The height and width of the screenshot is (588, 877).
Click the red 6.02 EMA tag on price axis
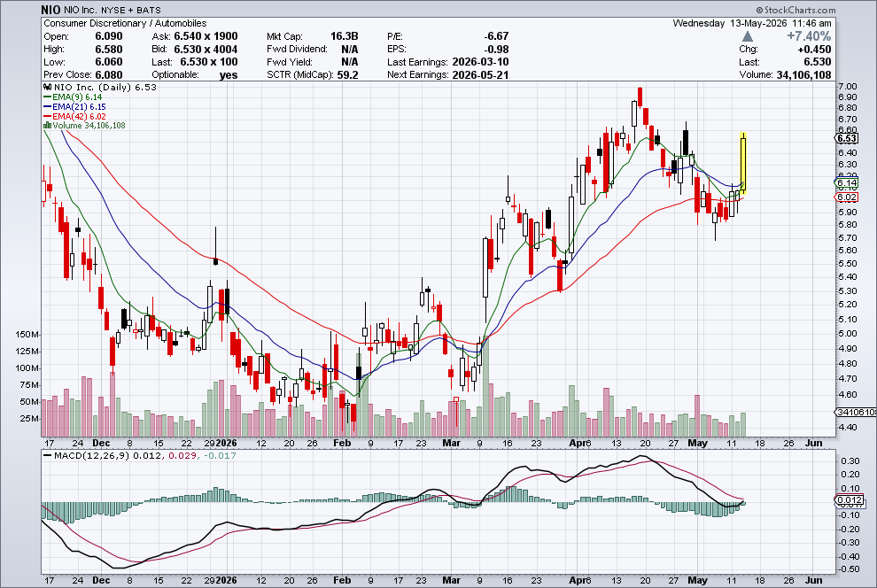coord(846,197)
